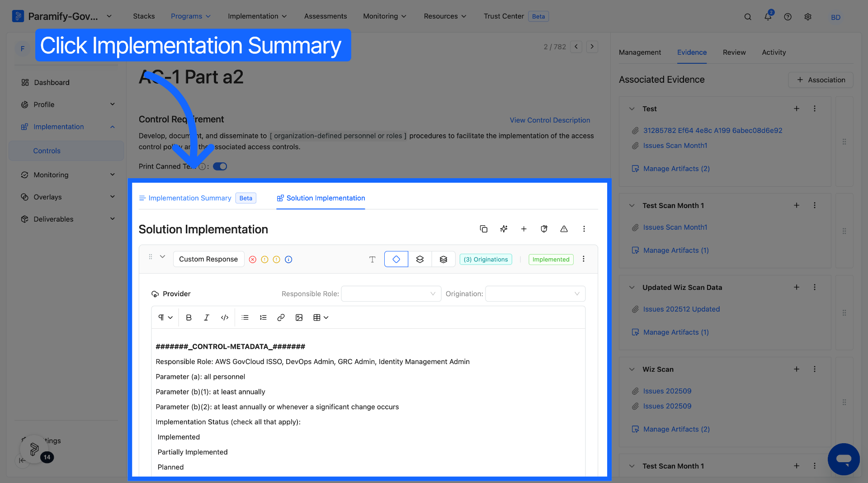This screenshot has width=868, height=483.
Task: Insert inline code formatting
Action: [225, 317]
